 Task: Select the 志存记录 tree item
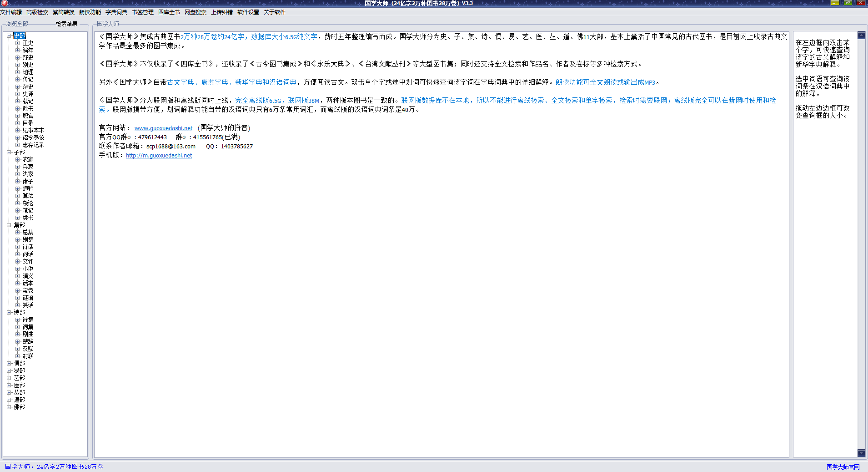(x=33, y=145)
